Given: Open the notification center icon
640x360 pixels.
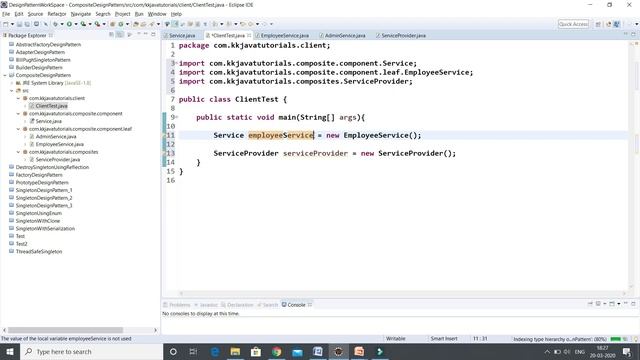Looking at the screenshot, I should tap(627, 351).
